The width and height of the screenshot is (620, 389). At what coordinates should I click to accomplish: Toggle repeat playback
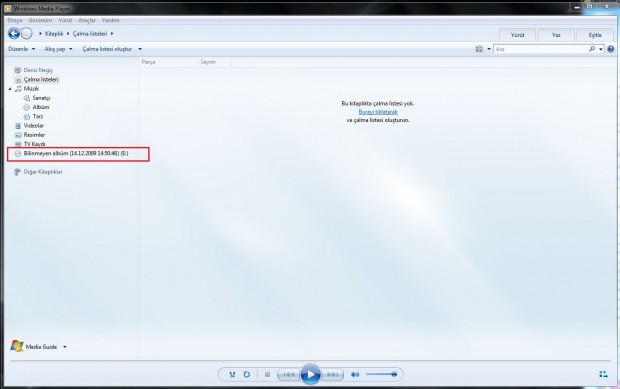(247, 374)
